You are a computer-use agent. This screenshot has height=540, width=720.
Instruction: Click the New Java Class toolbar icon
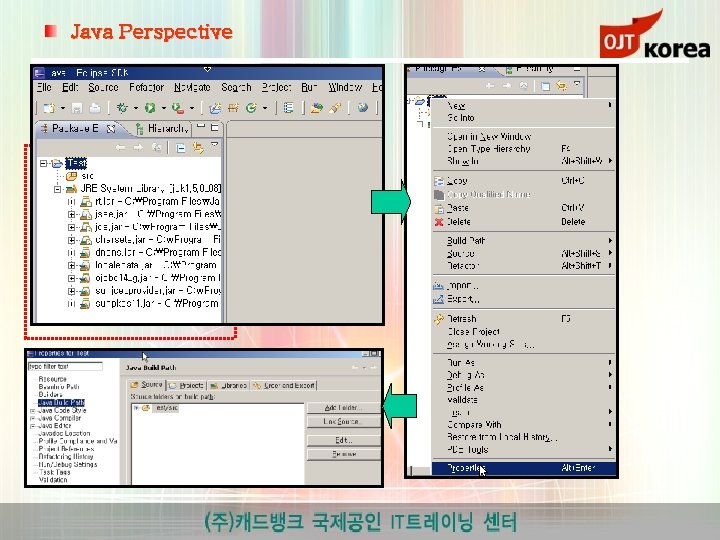pyautogui.click(x=251, y=108)
